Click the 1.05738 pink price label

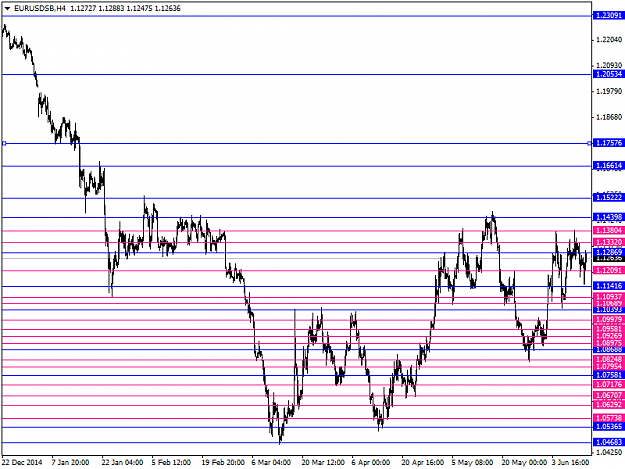pos(608,418)
